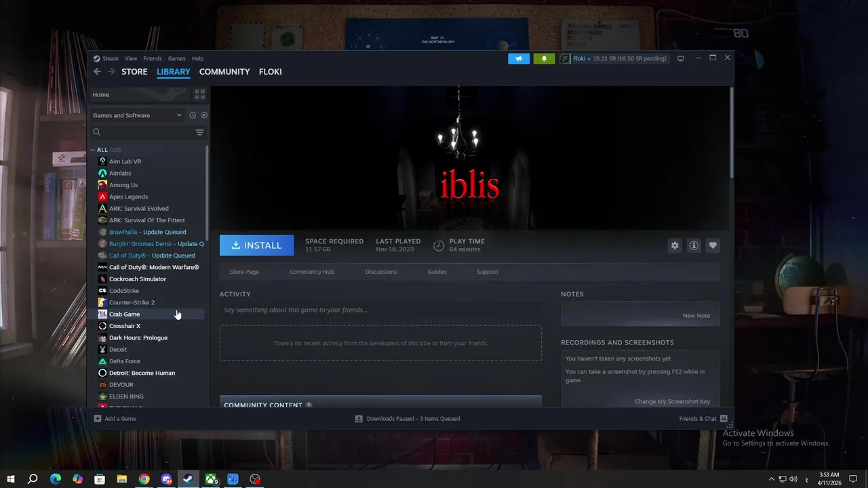868x488 pixels.
Task: Open Downloads Paused status link
Action: tap(408, 418)
